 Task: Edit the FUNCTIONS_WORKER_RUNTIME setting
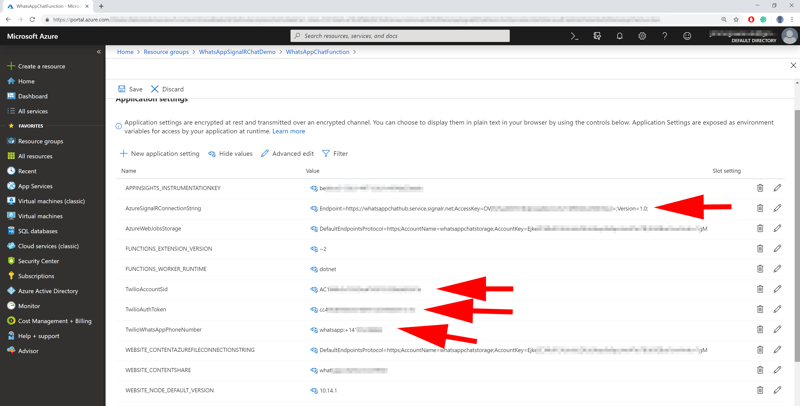pos(777,269)
